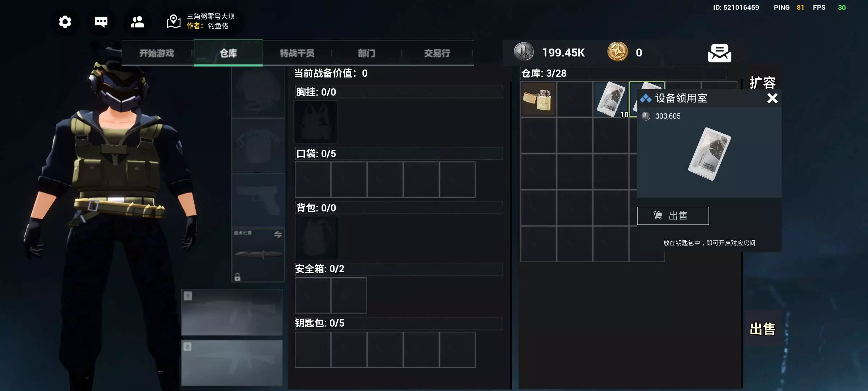Open the 部门 tab
The width and height of the screenshot is (868, 391).
[x=366, y=53]
